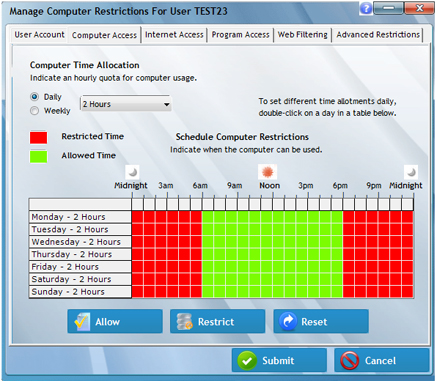Image resolution: width=437 pixels, height=381 pixels.
Task: Click the 3am time label
Action: (x=166, y=186)
